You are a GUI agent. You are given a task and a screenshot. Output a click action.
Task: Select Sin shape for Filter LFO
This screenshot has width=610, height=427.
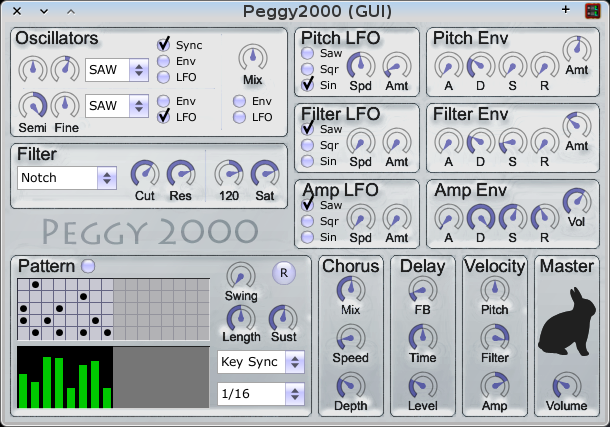coord(307,161)
